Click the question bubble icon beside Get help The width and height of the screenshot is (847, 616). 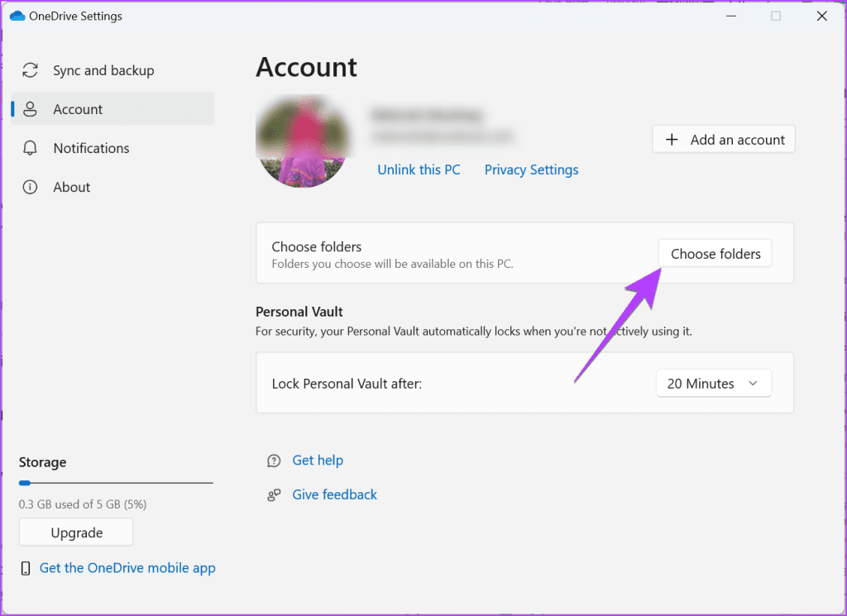point(274,461)
